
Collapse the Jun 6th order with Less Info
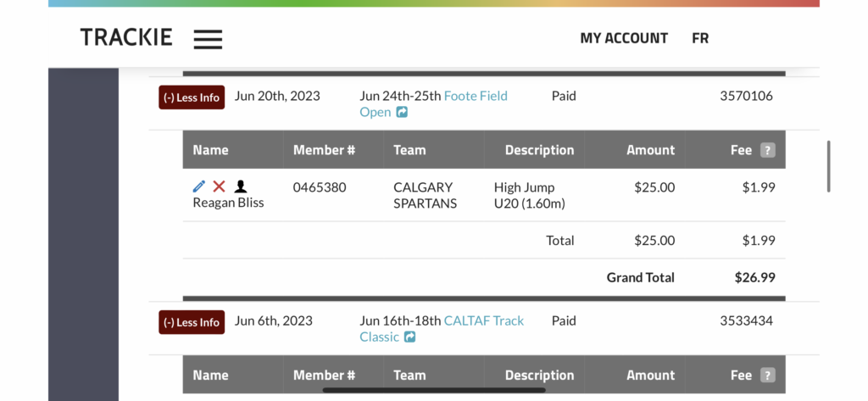tap(192, 322)
